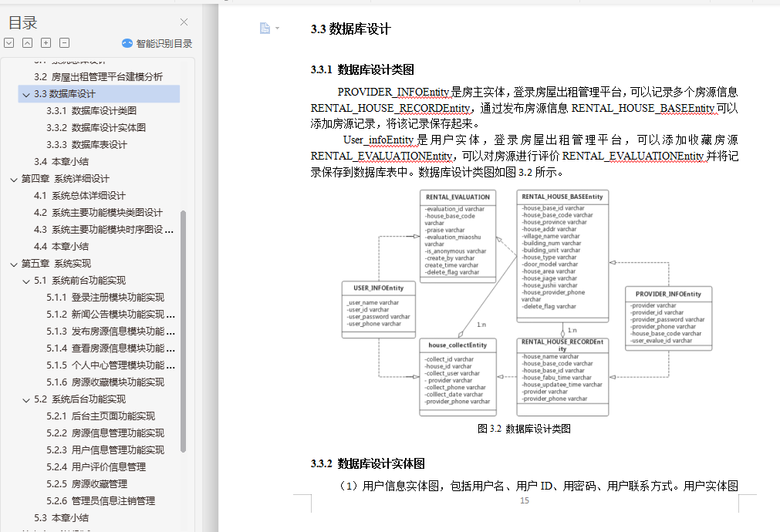
Task: Collapse the 5.1 系统前台功能实现 node
Action: (26, 281)
